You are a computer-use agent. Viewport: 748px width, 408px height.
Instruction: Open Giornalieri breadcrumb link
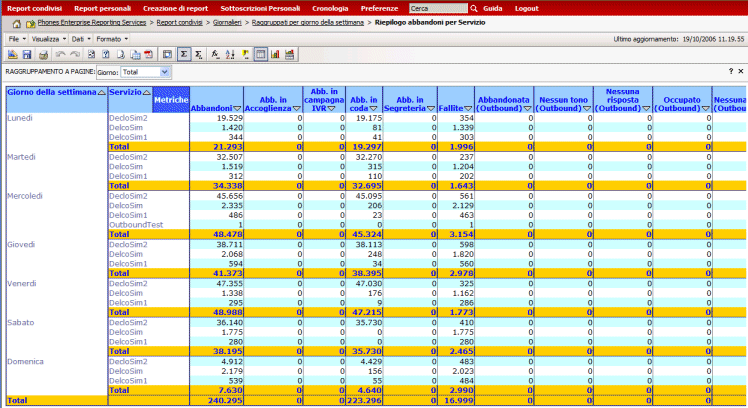tap(227, 22)
